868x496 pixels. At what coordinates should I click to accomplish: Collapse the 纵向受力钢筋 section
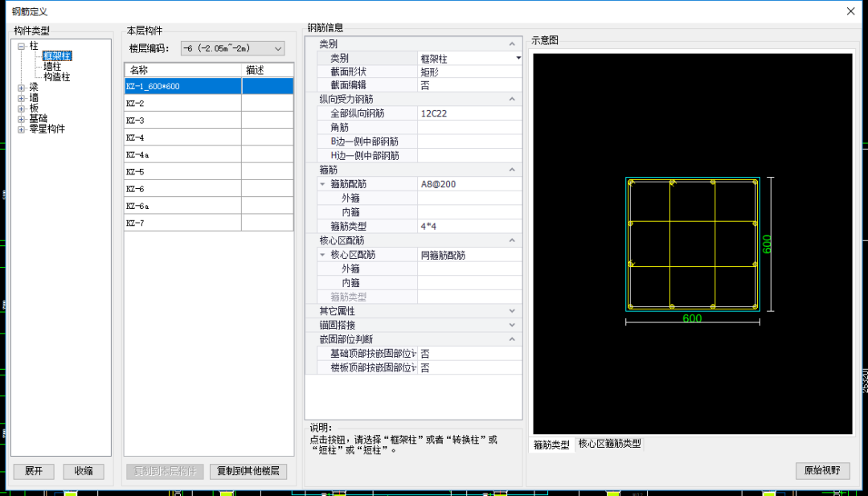click(x=511, y=99)
